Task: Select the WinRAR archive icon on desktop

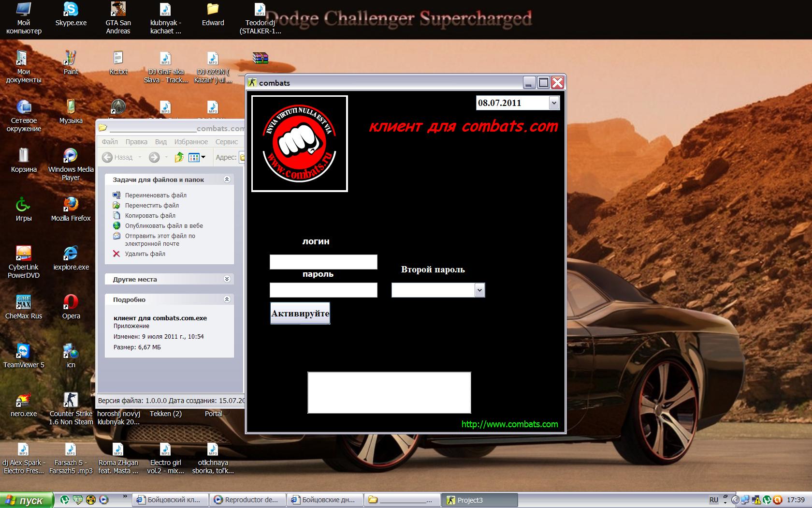Action: coord(260,59)
